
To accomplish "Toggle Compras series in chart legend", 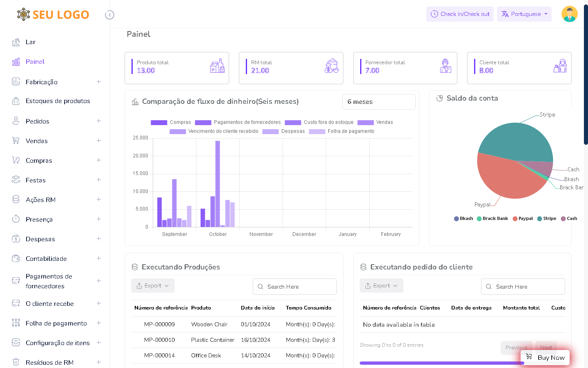I will [171, 122].
